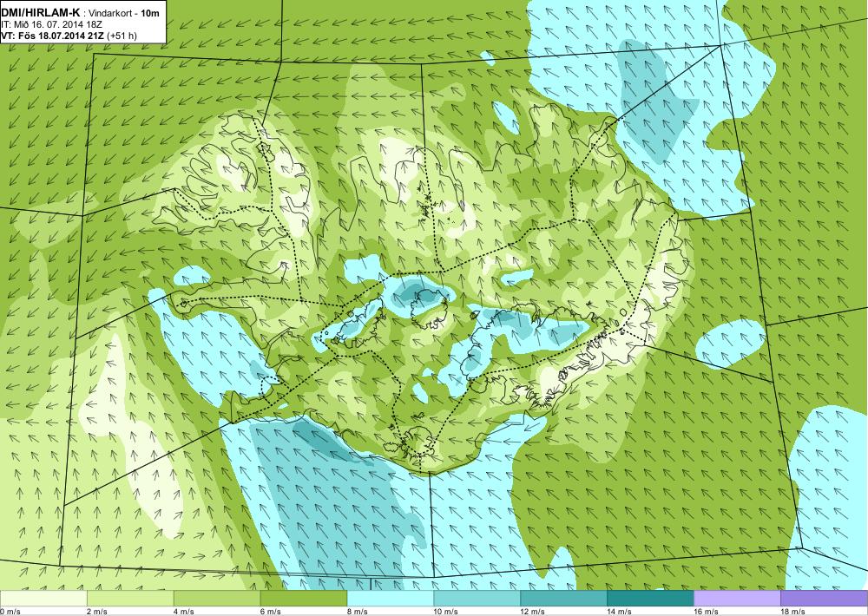This screenshot has height=616, width=868.
Task: Select the 6–8 m/s dark green legend swatch
Action: [x=303, y=599]
